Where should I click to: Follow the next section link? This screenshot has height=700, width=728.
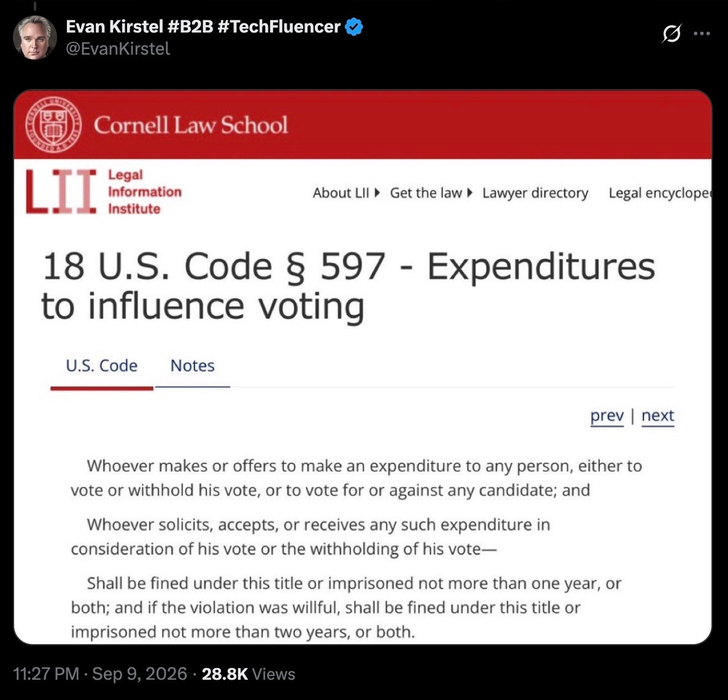[x=657, y=415]
